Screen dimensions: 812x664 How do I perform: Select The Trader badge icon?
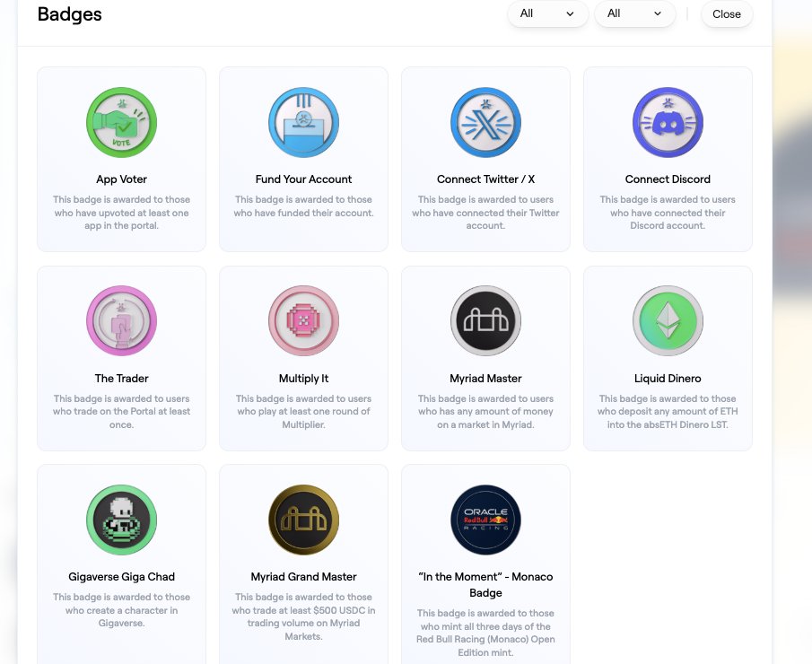point(121,320)
